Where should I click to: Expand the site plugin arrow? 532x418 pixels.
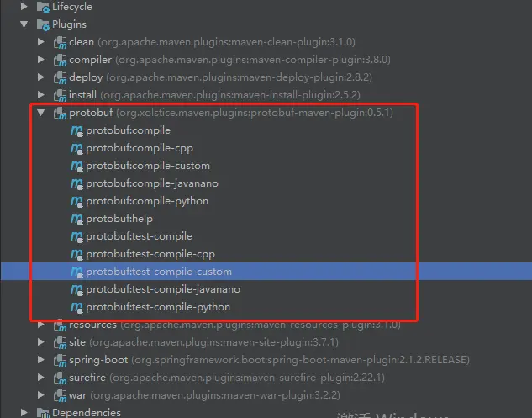click(x=41, y=342)
